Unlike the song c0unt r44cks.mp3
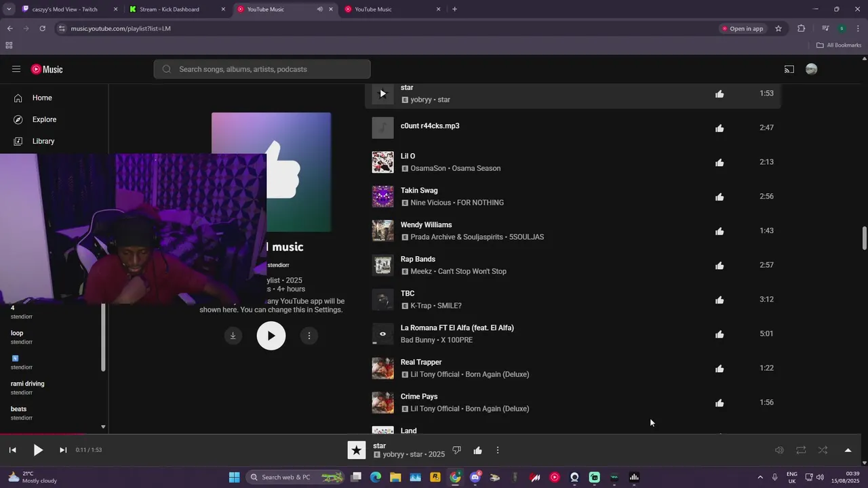 click(x=719, y=128)
